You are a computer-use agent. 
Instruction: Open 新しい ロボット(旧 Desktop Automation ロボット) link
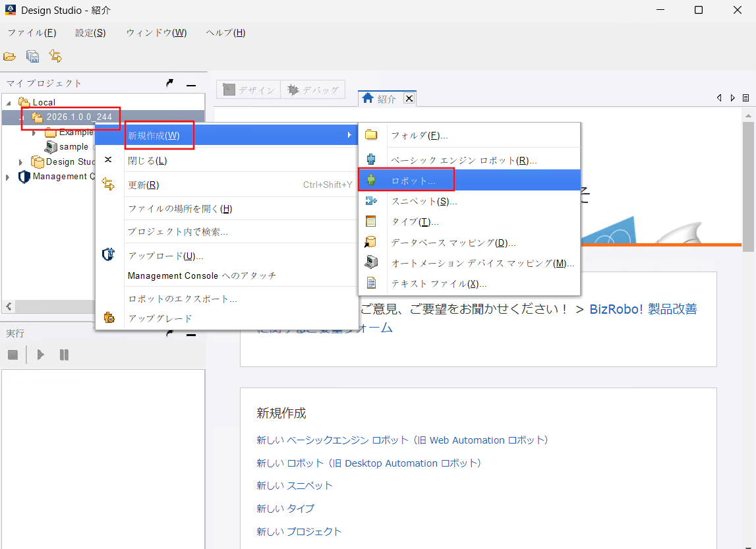tap(369, 463)
